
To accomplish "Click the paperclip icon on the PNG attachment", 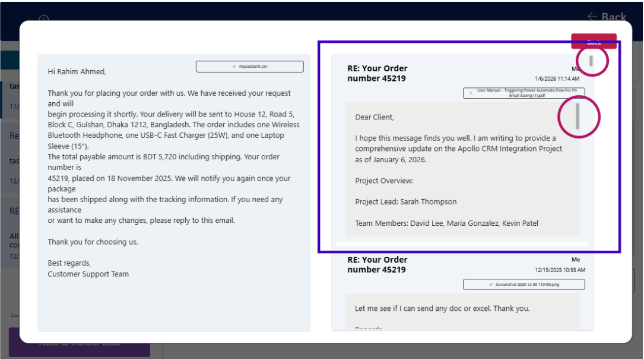I will (491, 285).
